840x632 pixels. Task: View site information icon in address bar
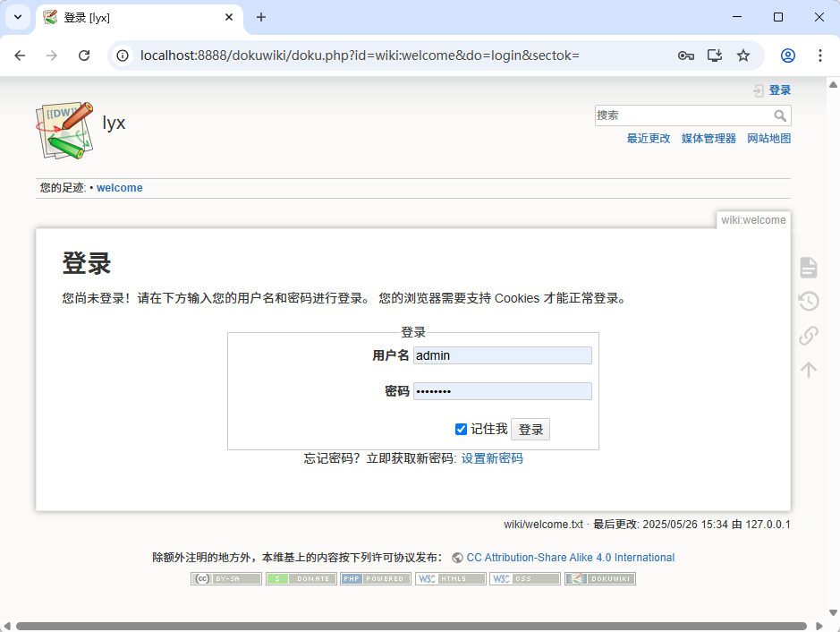pyautogui.click(x=123, y=56)
